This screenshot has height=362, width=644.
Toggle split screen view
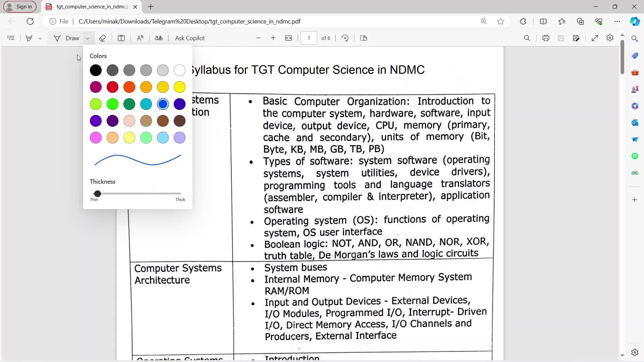[543, 21]
